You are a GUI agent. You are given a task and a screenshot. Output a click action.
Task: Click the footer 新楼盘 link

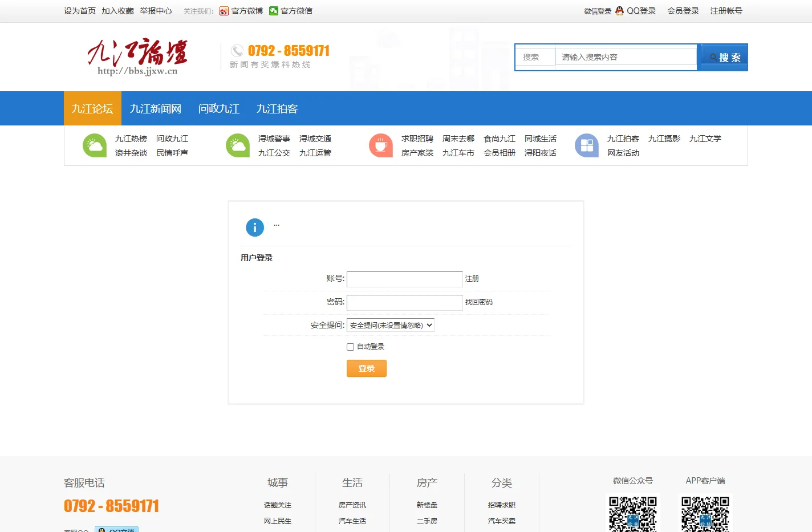427,505
